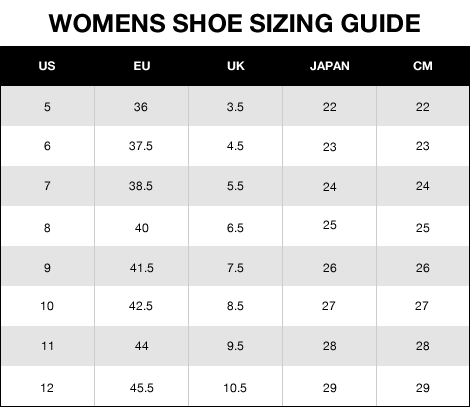
Task: Select US size 12 cell
Action: 47,388
